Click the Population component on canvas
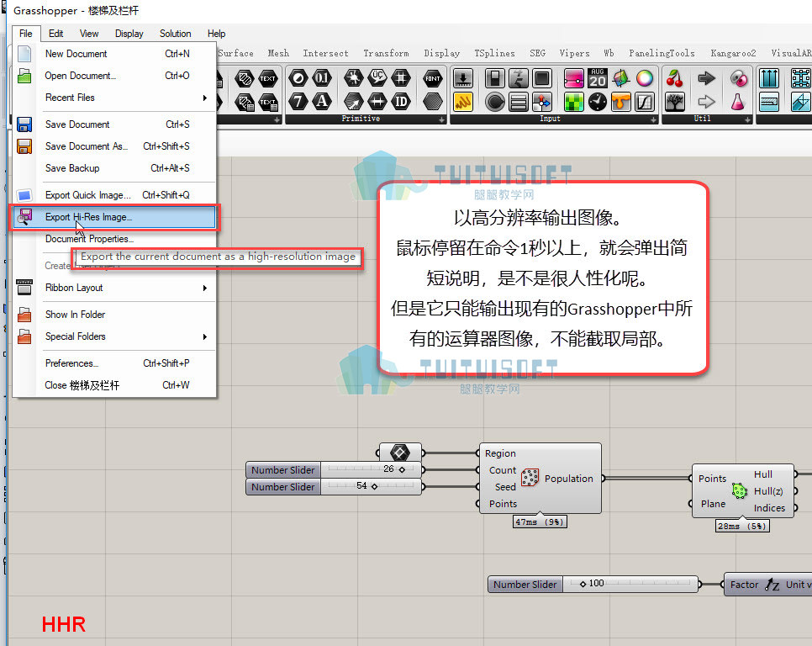The height and width of the screenshot is (646, 812). 540,478
